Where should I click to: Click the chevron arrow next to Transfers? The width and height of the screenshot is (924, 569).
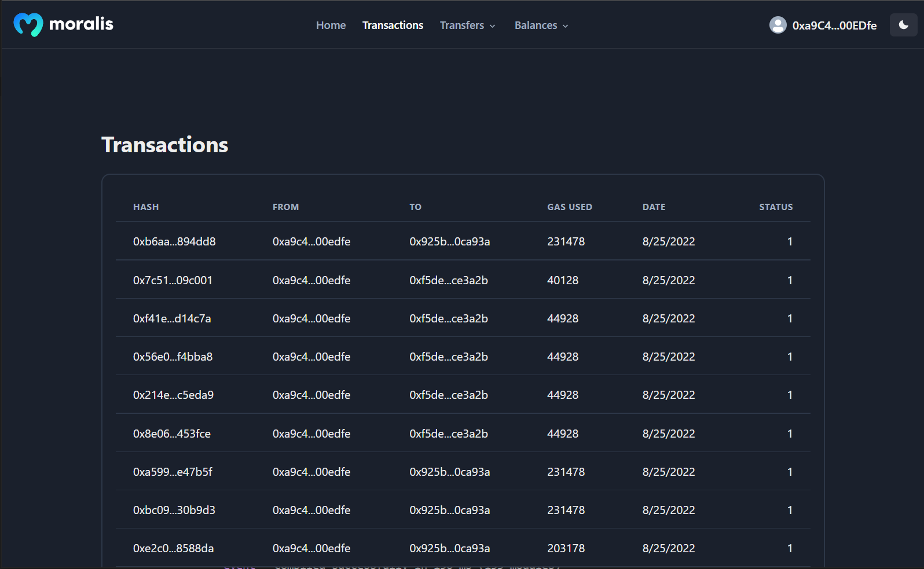(x=493, y=26)
